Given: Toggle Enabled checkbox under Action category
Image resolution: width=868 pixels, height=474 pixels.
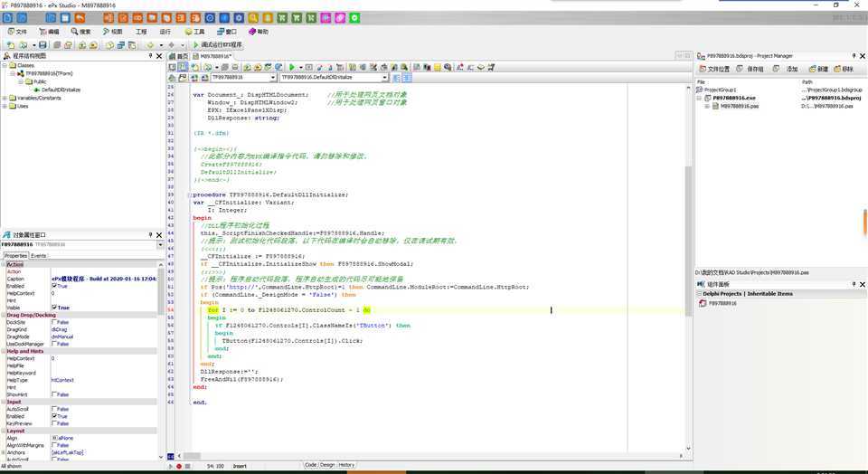Looking at the screenshot, I should [x=54, y=286].
